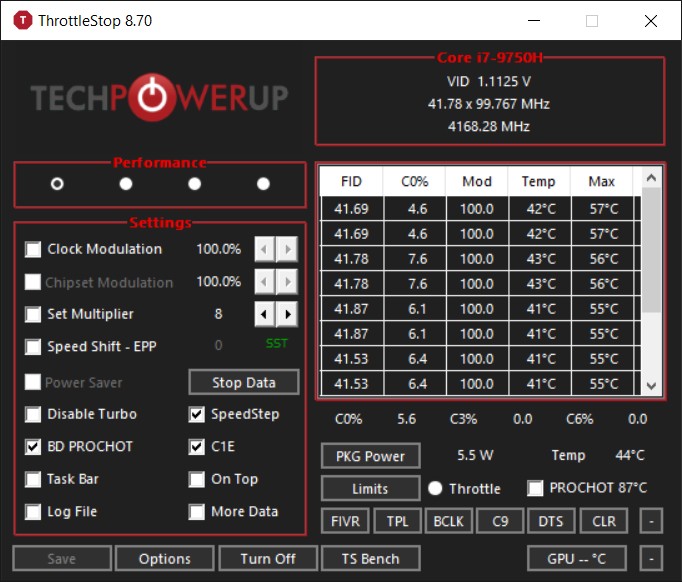Click the table scrollbar up arrow
682x582 pixels.
click(x=651, y=177)
